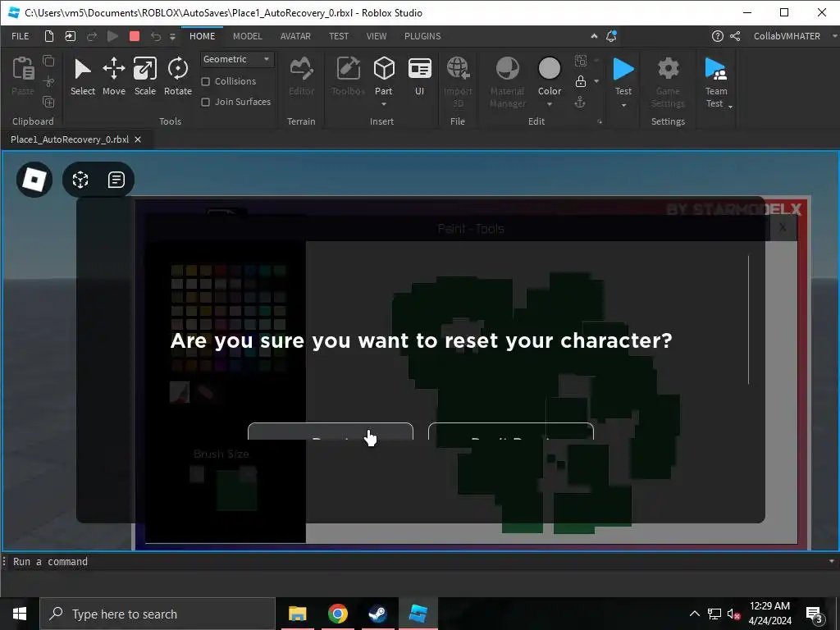Screen dimensions: 840x630
Task: Close the Place1_AutoRecovery_0.rbxl tab
Action: pos(138,139)
